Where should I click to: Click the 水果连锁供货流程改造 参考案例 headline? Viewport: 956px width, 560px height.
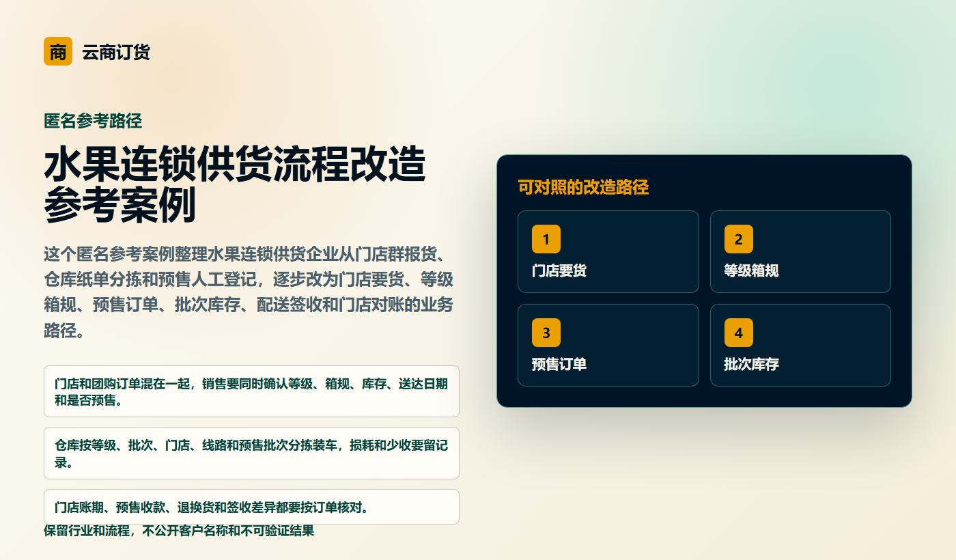tap(235, 185)
